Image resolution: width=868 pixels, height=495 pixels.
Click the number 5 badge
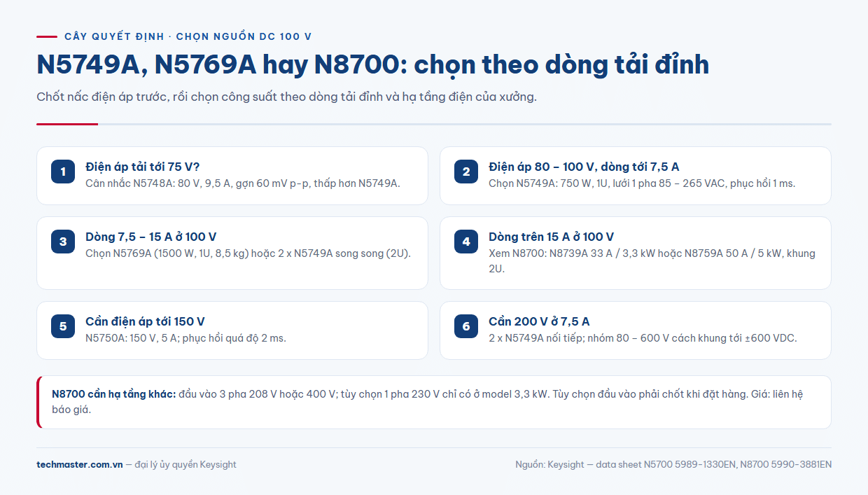click(x=63, y=326)
